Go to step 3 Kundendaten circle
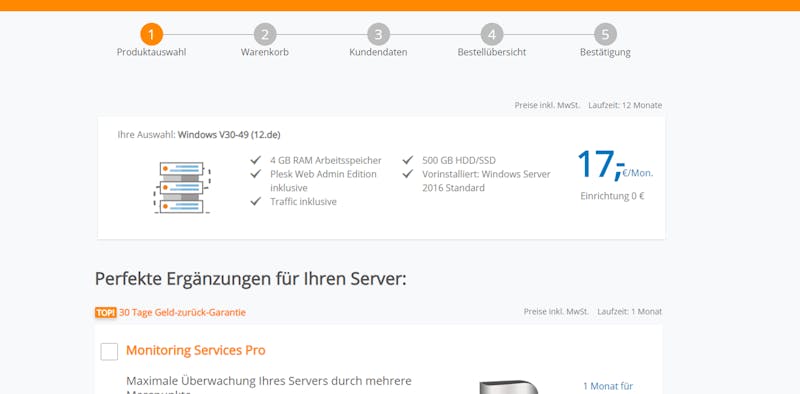 pos(378,35)
